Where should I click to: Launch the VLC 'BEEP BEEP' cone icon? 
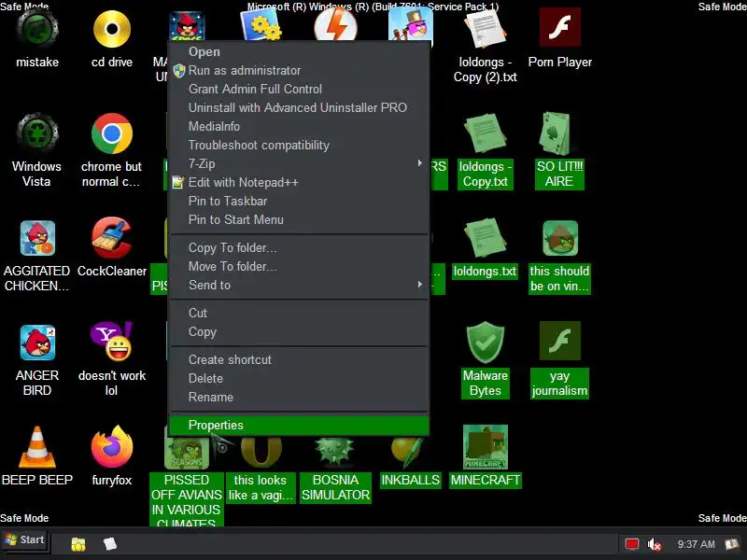[x=37, y=447]
